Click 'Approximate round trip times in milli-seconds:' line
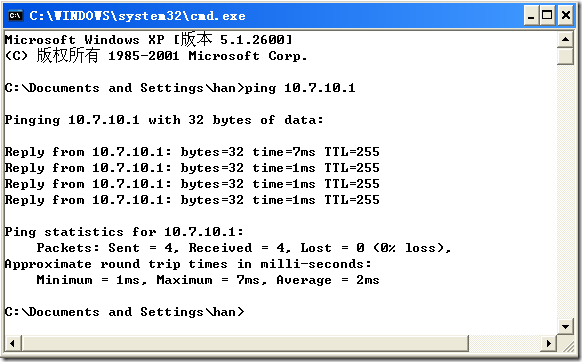Viewport: 582px width, 362px height. tap(188, 264)
